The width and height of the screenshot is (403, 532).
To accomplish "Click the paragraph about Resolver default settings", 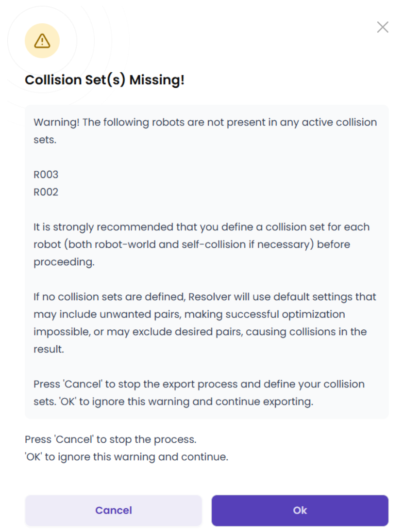I will 205,322.
